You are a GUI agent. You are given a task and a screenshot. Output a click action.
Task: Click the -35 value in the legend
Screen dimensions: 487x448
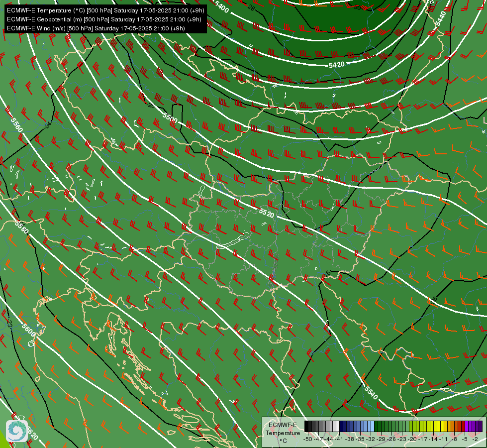click(x=360, y=439)
